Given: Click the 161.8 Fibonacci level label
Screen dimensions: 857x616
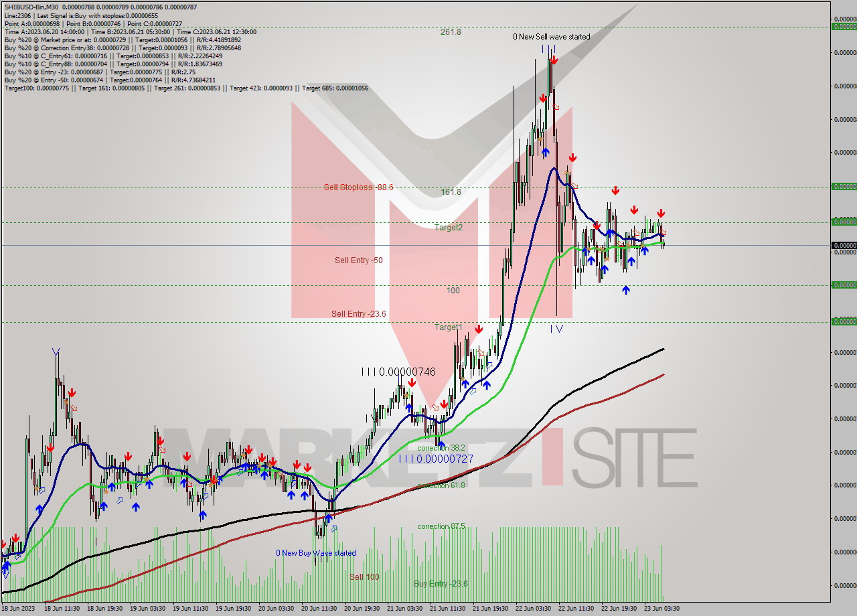Looking at the screenshot, I should [x=451, y=192].
